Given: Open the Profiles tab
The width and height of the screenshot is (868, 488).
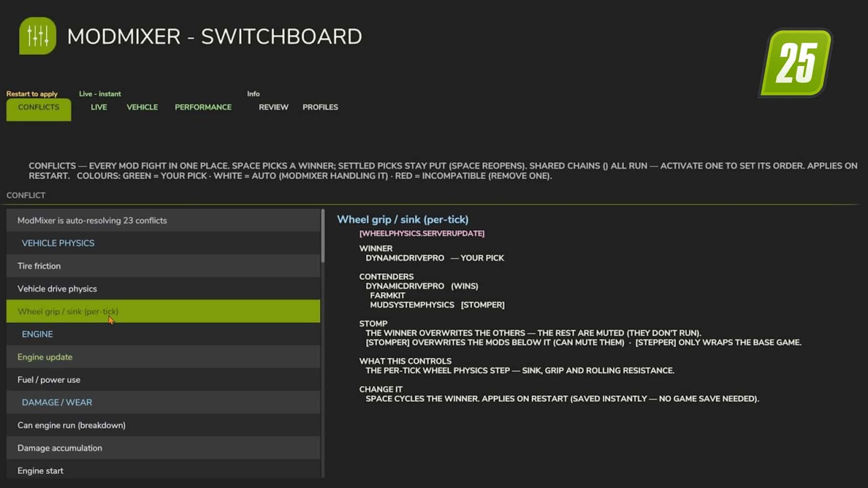Looking at the screenshot, I should pos(320,107).
